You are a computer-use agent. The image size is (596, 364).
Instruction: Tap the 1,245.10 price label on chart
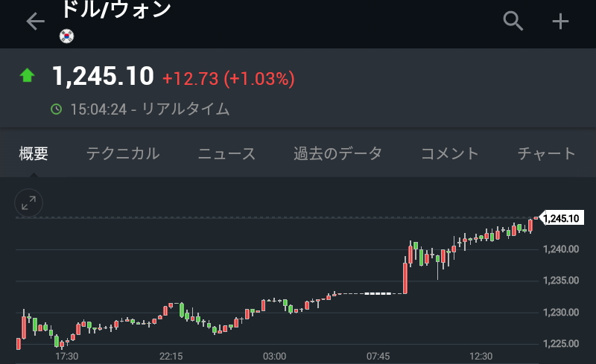[x=561, y=218]
